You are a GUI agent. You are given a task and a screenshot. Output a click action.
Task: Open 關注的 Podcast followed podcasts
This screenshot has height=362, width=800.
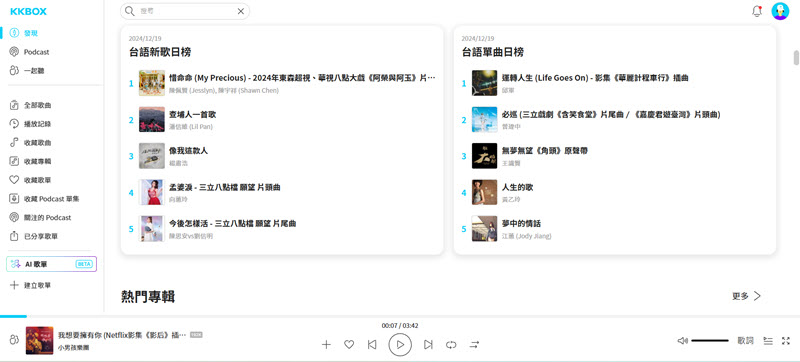40,218
